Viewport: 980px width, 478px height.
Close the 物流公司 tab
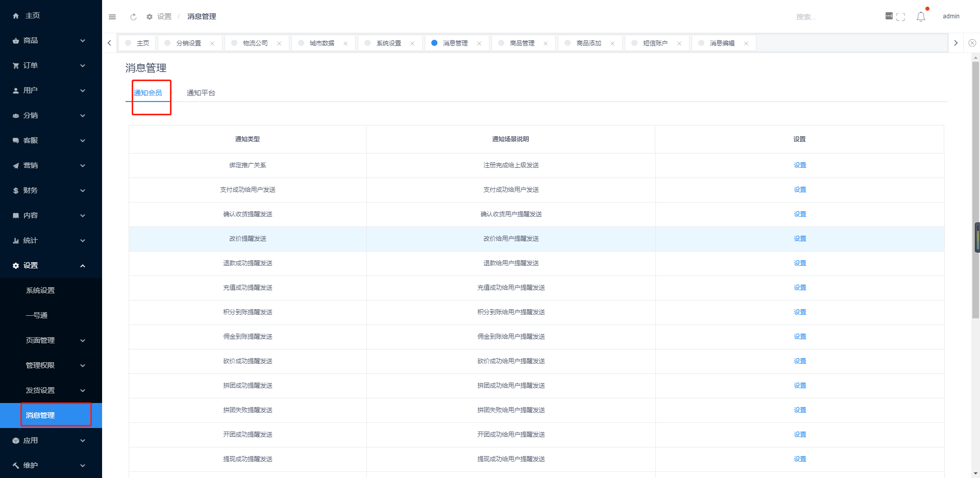(279, 43)
